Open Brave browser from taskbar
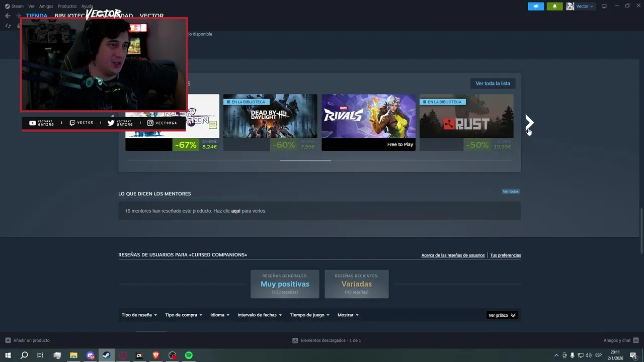 156,355
